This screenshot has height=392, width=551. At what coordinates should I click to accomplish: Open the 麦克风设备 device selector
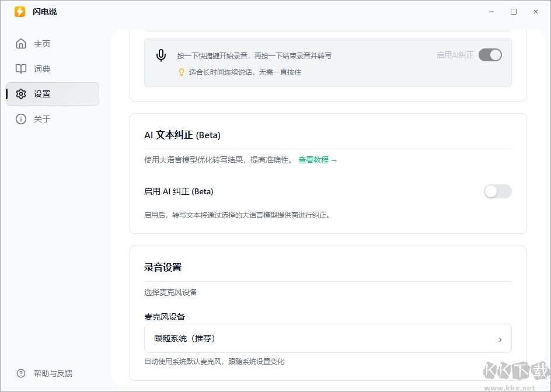[x=327, y=338]
